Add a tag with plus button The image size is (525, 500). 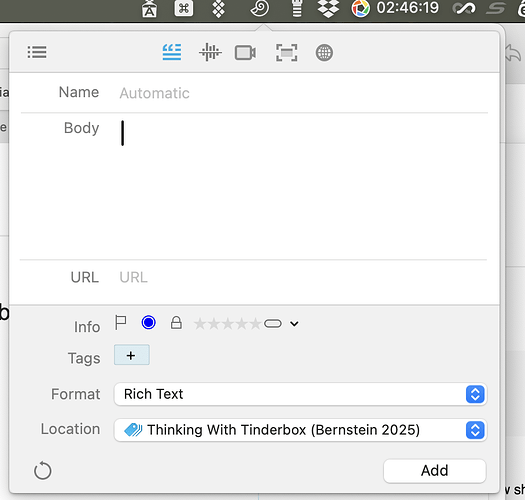(x=132, y=355)
